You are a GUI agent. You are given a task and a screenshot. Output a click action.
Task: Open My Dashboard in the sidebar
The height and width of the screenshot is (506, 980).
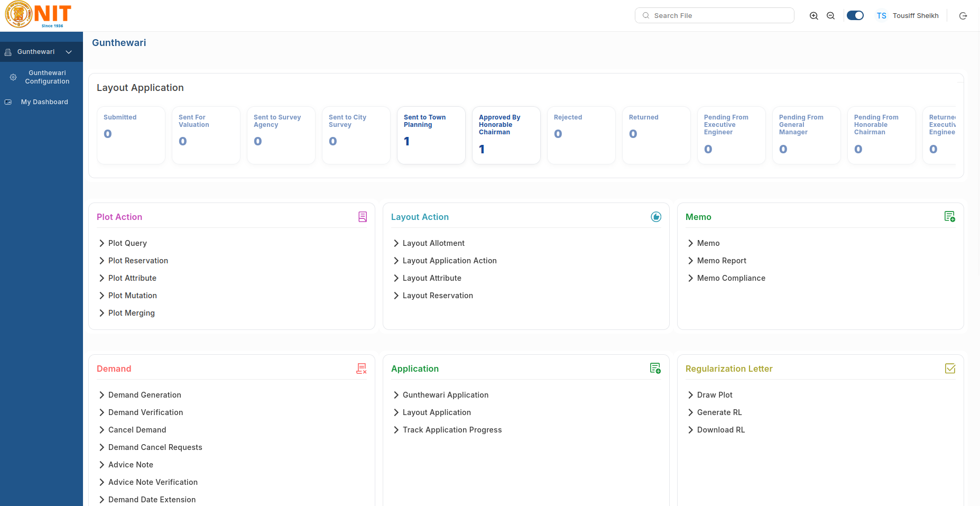(44, 102)
